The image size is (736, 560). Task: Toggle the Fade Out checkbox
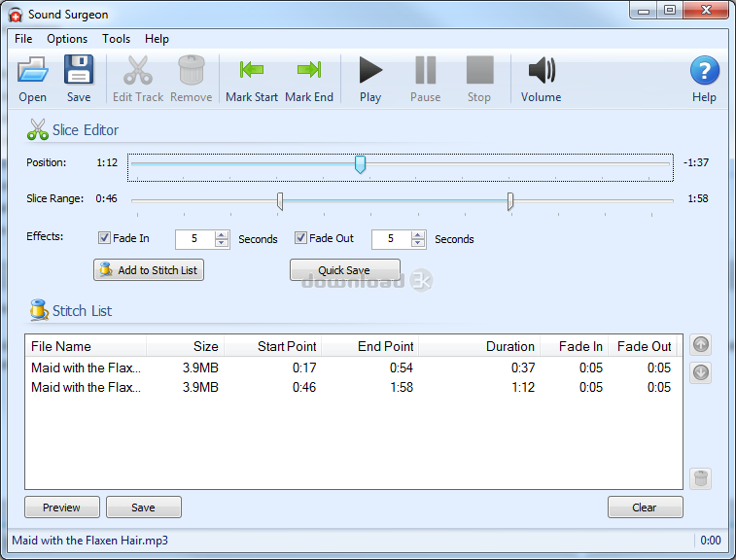[x=300, y=238]
